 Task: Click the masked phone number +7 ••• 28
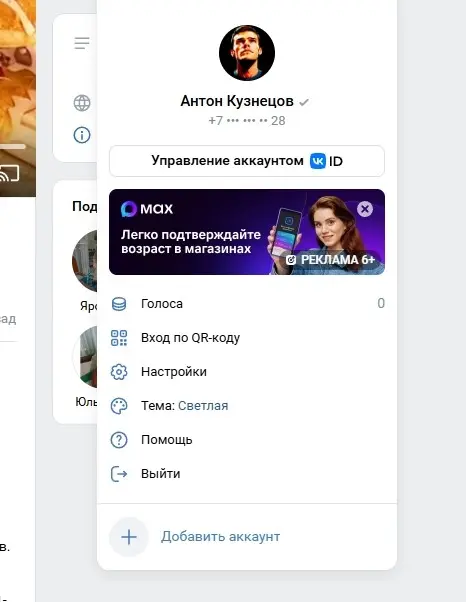click(x=247, y=121)
